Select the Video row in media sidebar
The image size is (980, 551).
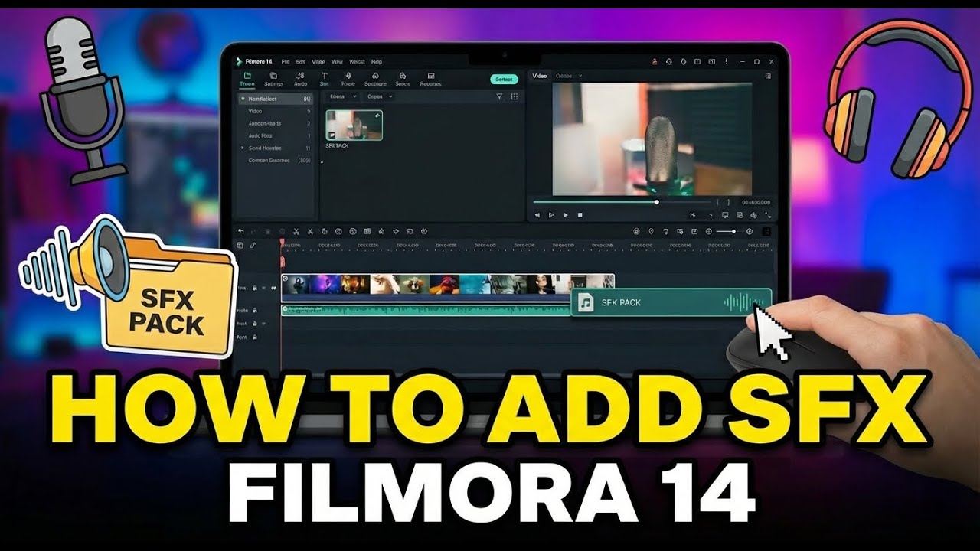click(x=276, y=111)
